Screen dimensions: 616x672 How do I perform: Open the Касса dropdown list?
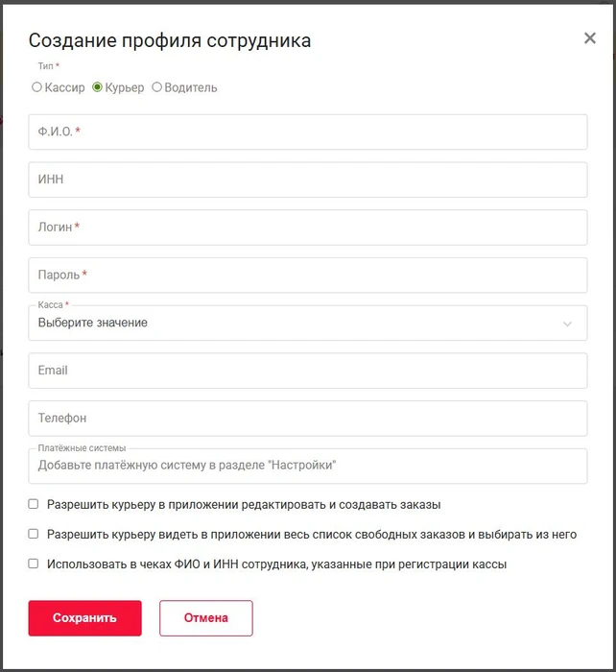click(x=288, y=324)
